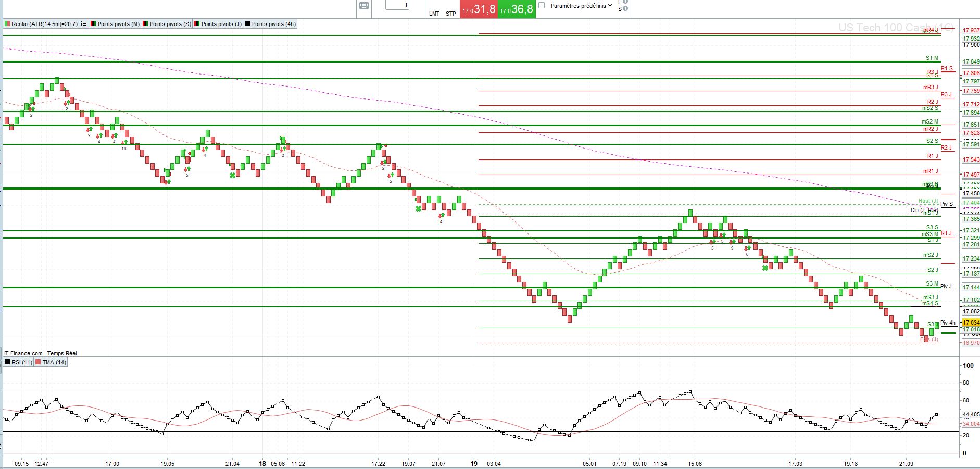Click the green buy price 36,8

point(517,9)
